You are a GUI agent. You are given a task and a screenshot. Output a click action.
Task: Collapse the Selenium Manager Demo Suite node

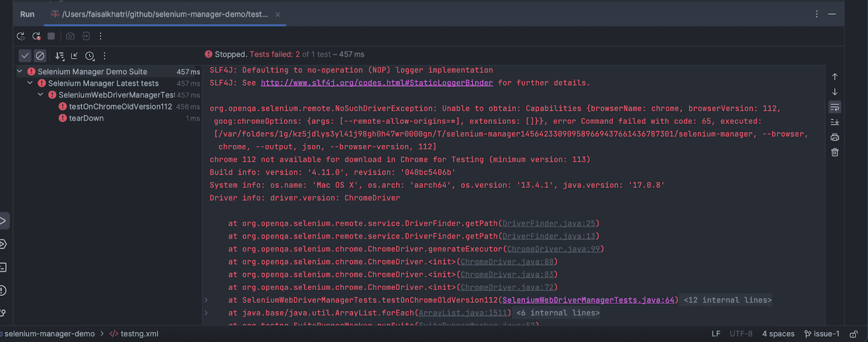pos(20,71)
